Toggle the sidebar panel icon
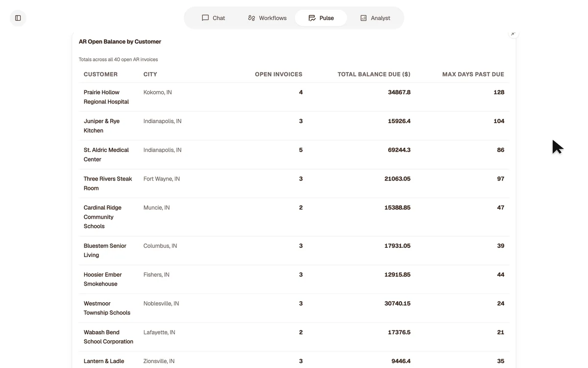The height and width of the screenshot is (368, 588). pos(18,18)
